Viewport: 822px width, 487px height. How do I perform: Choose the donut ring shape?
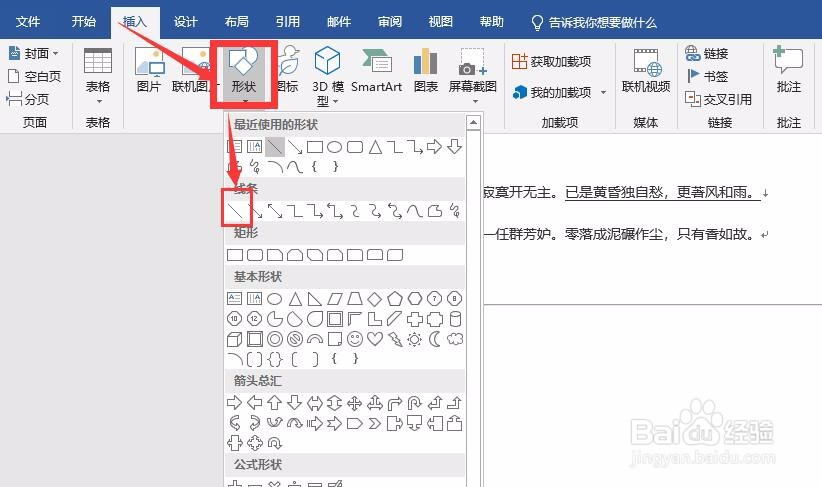tap(275, 339)
